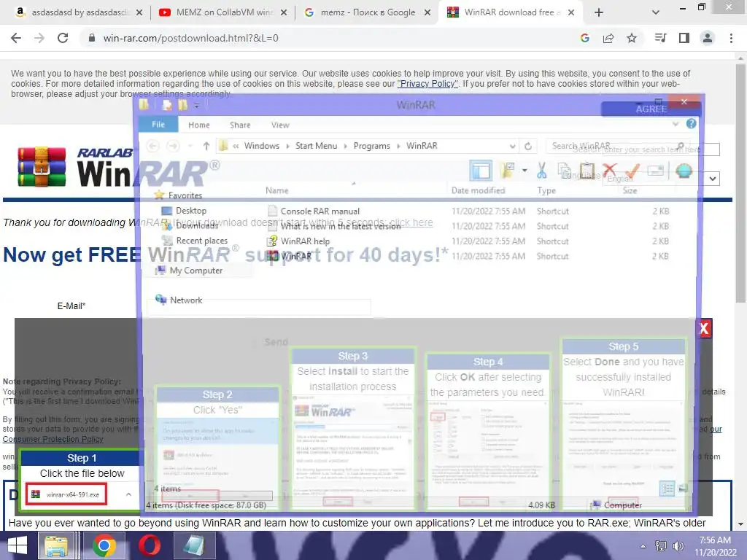The width and height of the screenshot is (747, 560).
Task: Open Explorer help question mark
Action: [692, 124]
